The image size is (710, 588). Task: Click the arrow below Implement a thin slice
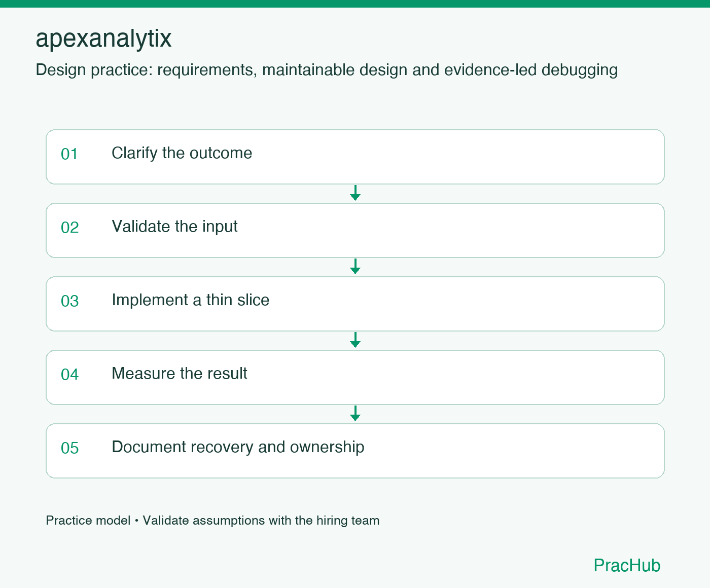(355, 340)
